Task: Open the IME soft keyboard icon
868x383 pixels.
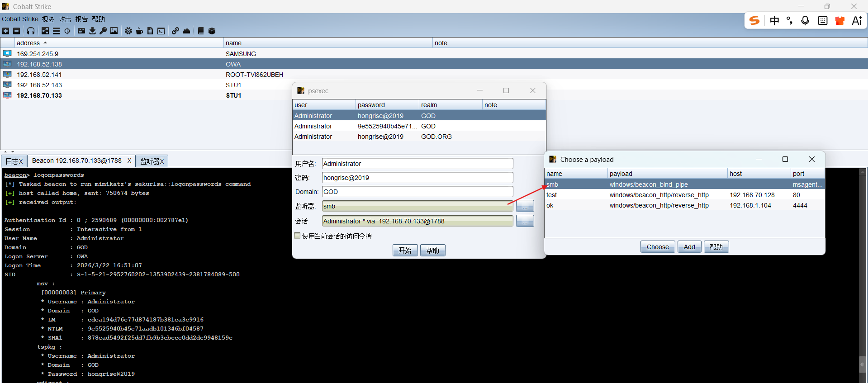Action: [x=823, y=20]
